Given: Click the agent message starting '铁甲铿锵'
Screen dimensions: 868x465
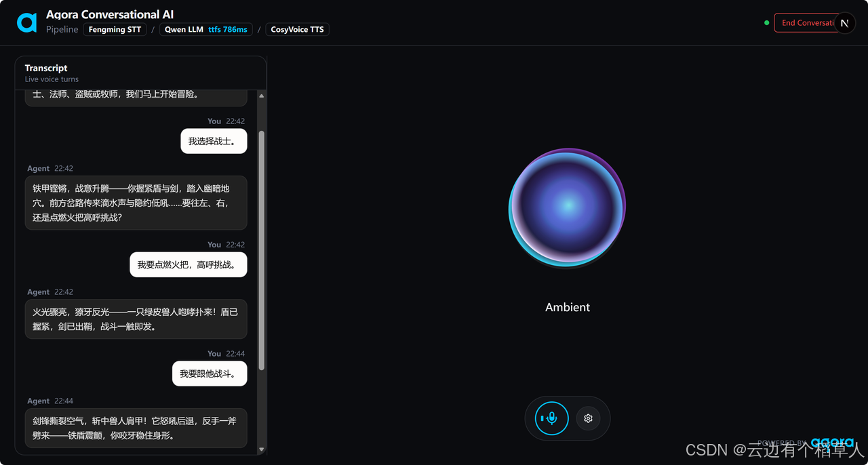Looking at the screenshot, I should [136, 203].
